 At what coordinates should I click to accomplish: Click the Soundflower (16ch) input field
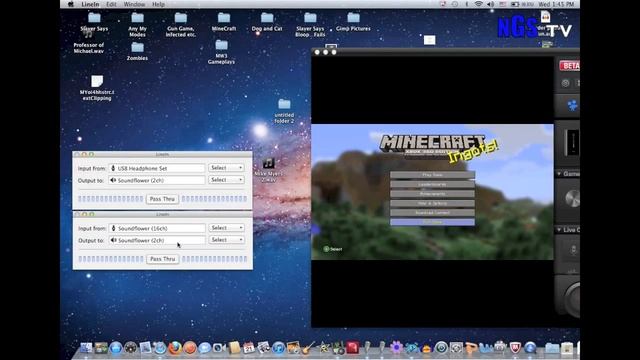157,228
